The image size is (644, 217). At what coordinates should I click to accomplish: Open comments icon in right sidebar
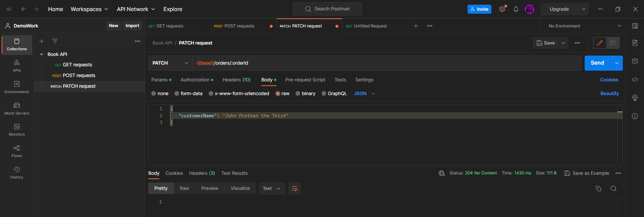coord(635,61)
